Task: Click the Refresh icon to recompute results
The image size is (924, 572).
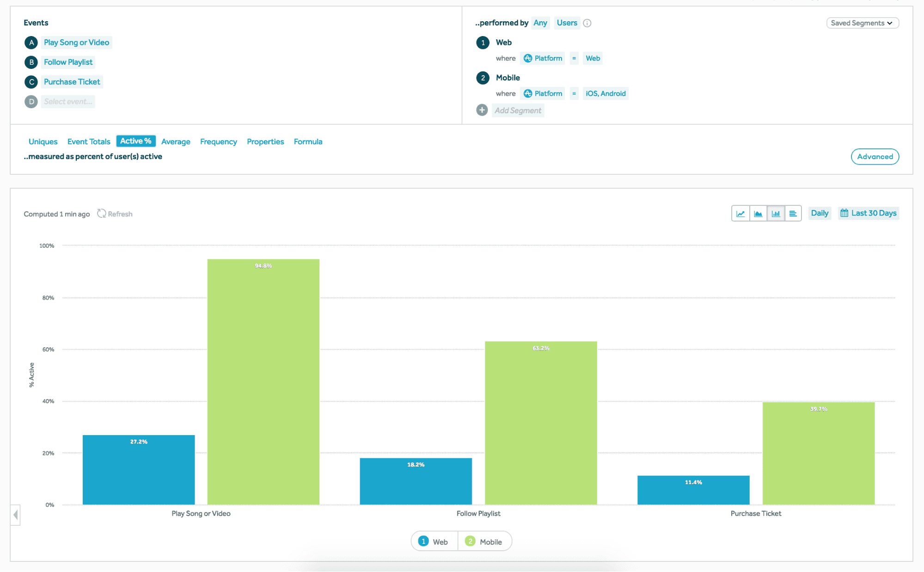Action: tap(102, 213)
